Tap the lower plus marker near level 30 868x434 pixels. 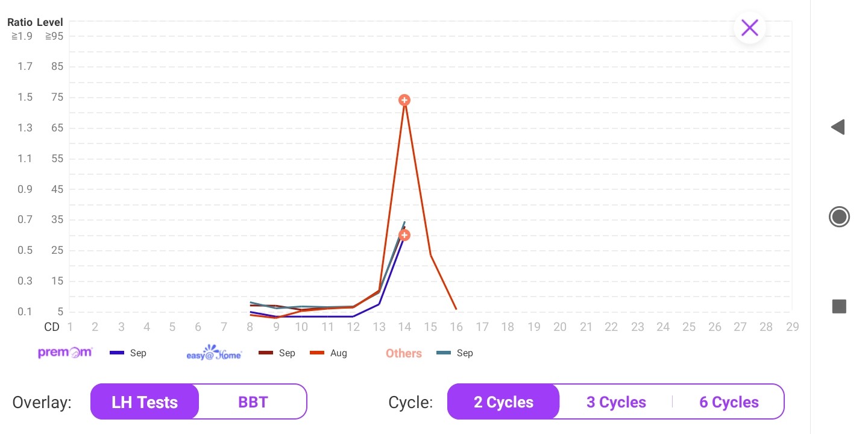point(404,235)
